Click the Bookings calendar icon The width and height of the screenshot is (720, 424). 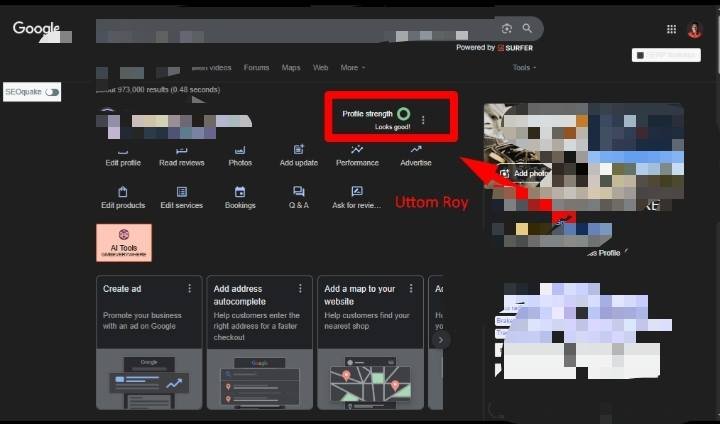pyautogui.click(x=240, y=197)
